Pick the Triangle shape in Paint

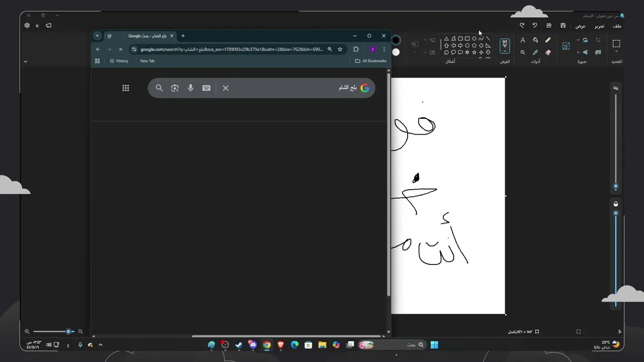coord(446,39)
